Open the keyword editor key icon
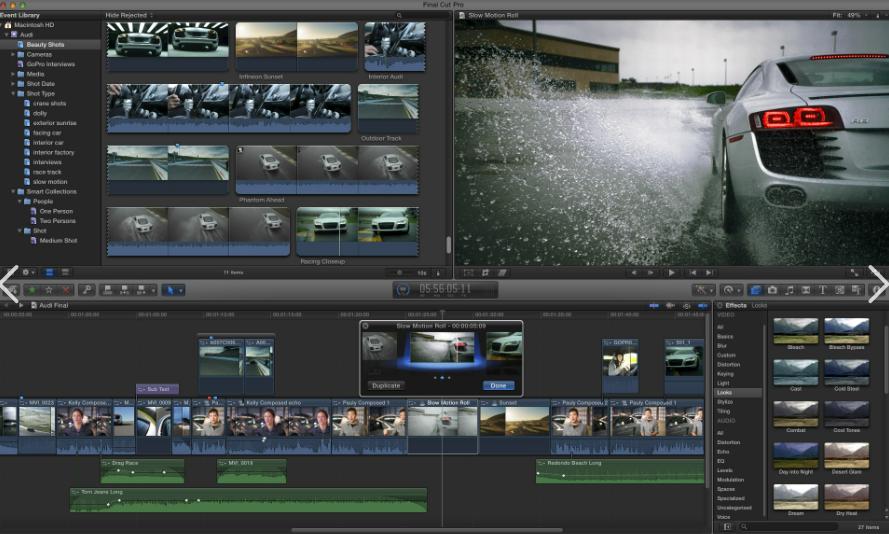 87,290
